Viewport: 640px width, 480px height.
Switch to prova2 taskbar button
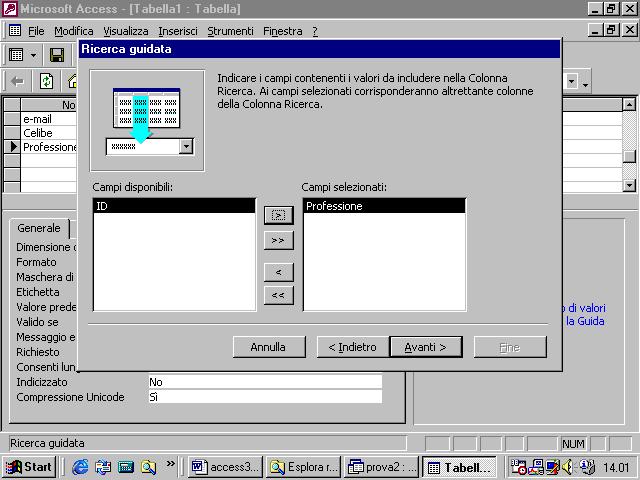coord(381,467)
